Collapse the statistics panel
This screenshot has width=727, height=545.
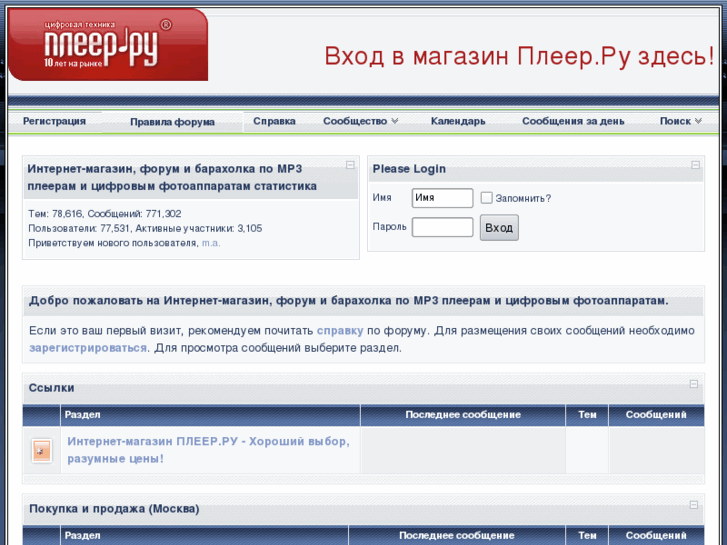(x=350, y=165)
